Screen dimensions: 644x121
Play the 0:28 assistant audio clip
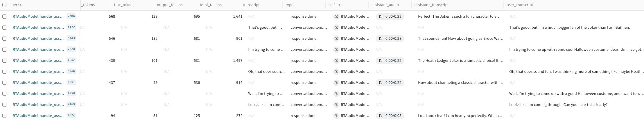[381, 39]
